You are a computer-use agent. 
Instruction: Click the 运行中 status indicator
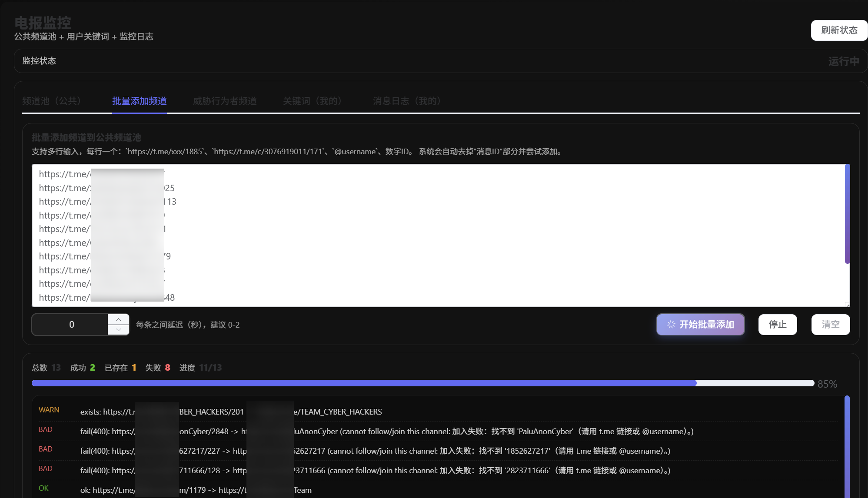(843, 61)
